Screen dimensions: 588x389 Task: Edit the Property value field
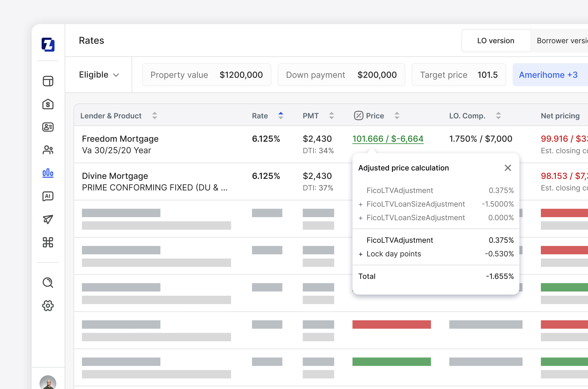207,75
